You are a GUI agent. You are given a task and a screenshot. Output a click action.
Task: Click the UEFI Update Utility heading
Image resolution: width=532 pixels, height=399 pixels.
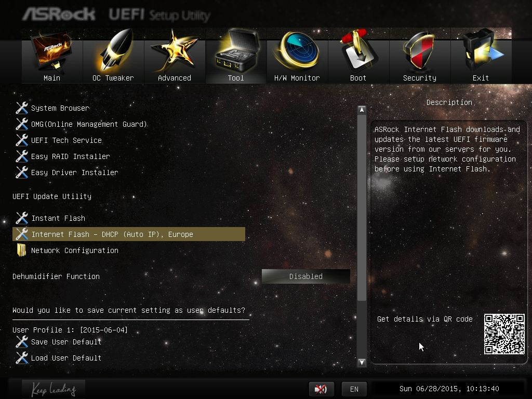tap(52, 196)
